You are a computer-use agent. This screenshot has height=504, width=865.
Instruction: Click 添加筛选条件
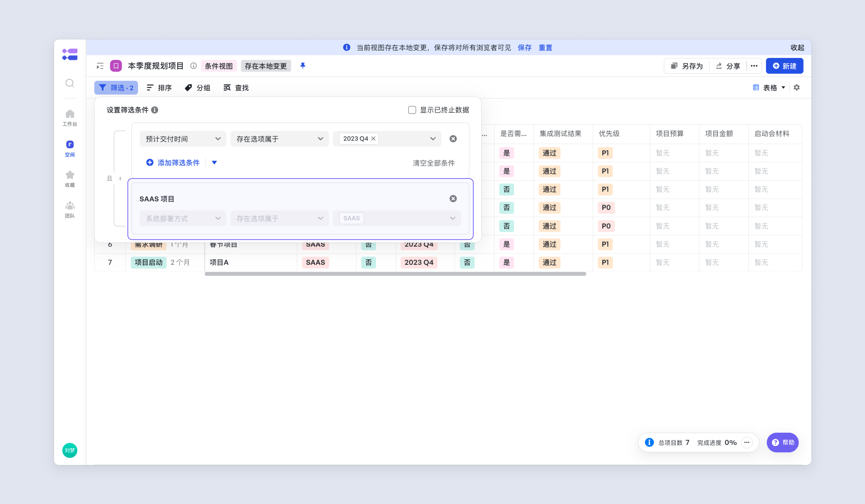pos(173,163)
